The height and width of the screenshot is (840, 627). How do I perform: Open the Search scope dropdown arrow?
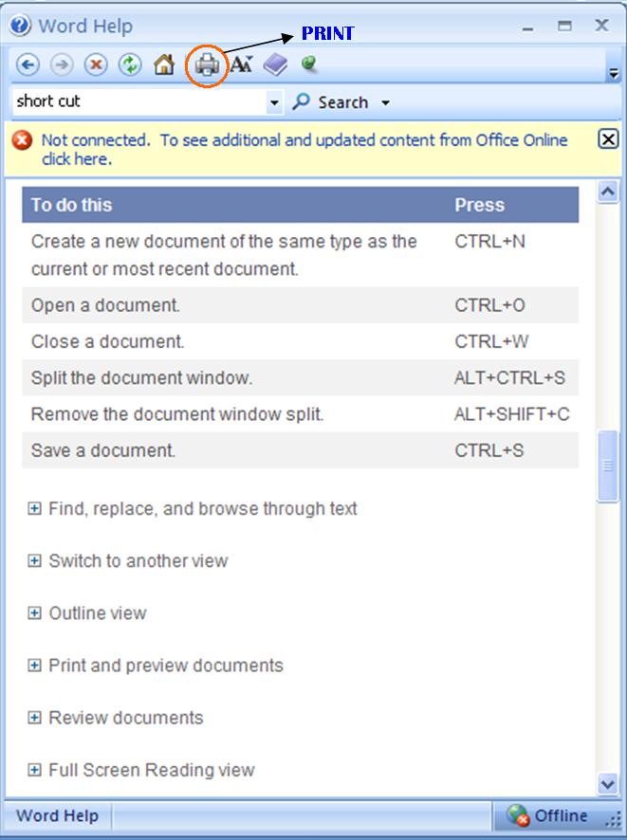pyautogui.click(x=385, y=102)
